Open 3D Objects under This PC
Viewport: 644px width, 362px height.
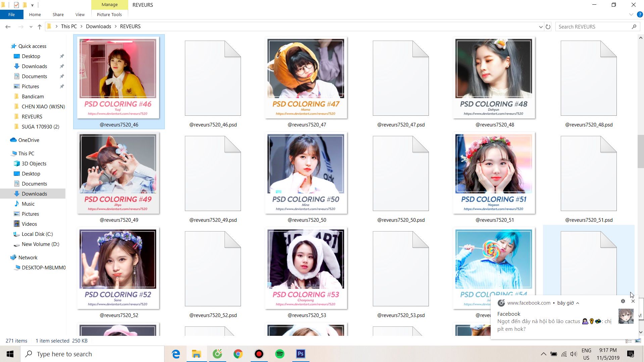(34, 163)
